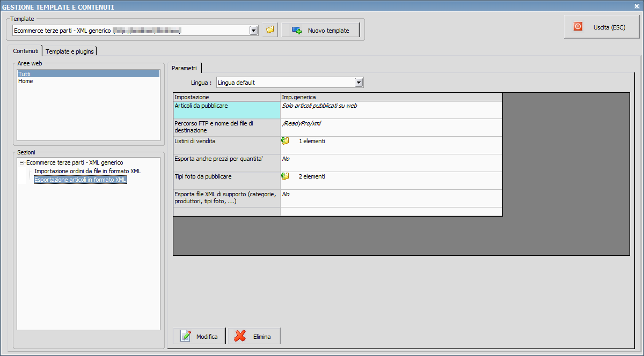Click the Articoli da pubblicare setting cell

click(226, 110)
